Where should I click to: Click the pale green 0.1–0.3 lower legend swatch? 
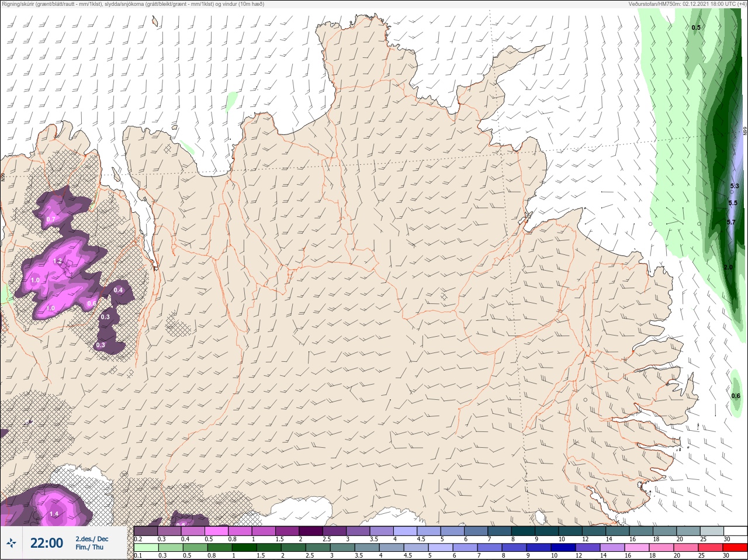[x=146, y=548]
